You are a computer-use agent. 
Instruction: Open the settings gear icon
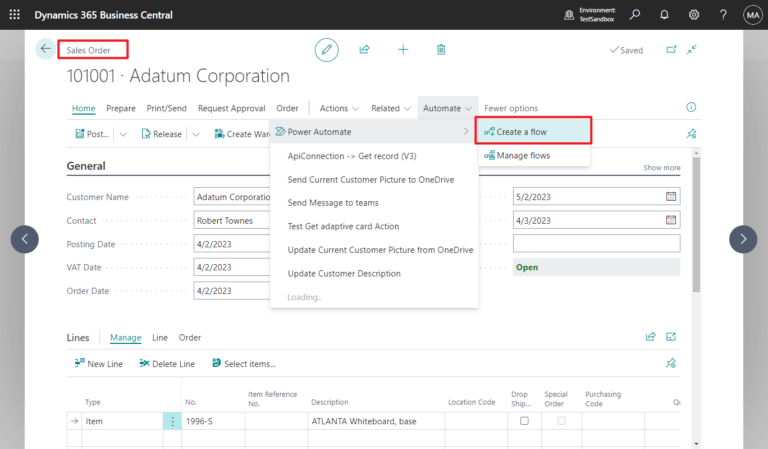pos(694,15)
